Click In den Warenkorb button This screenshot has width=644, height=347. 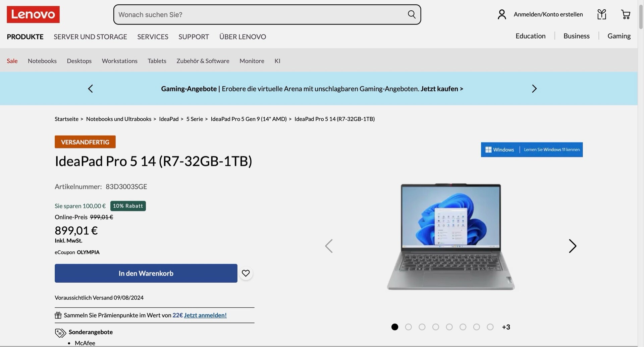pos(146,273)
